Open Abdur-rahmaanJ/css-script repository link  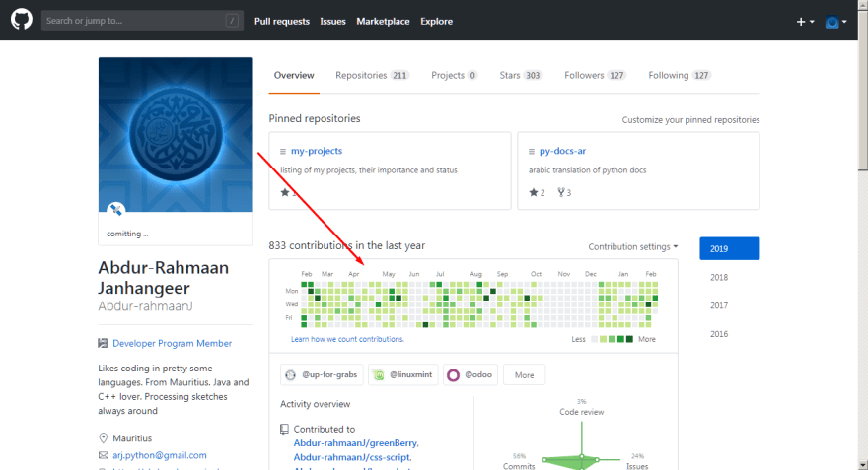click(353, 457)
